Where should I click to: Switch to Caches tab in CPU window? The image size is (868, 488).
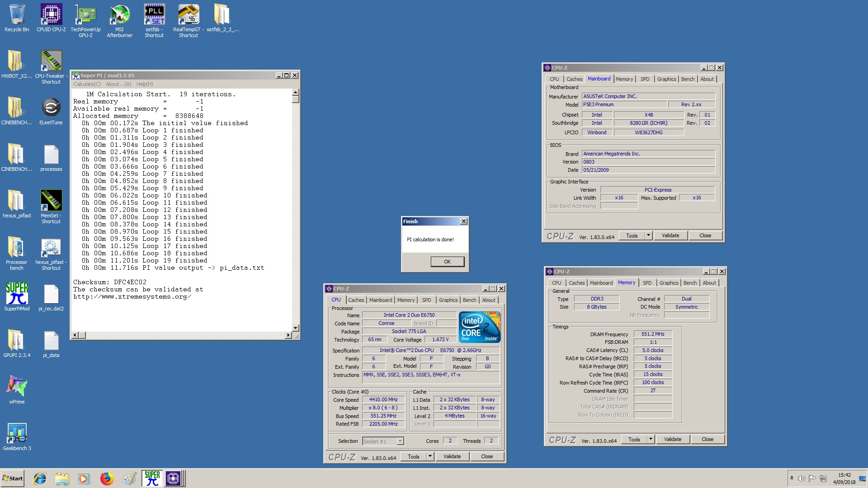pyautogui.click(x=356, y=300)
